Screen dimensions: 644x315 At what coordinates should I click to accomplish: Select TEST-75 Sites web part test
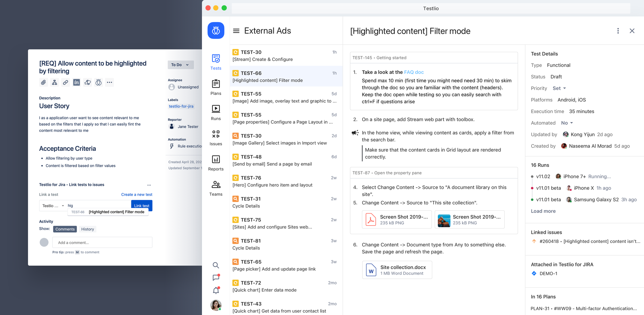(286, 223)
